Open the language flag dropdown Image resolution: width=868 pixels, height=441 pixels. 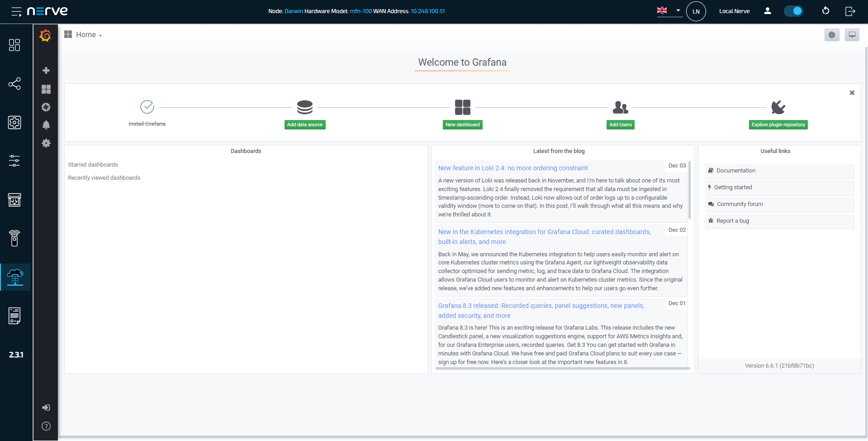click(669, 10)
